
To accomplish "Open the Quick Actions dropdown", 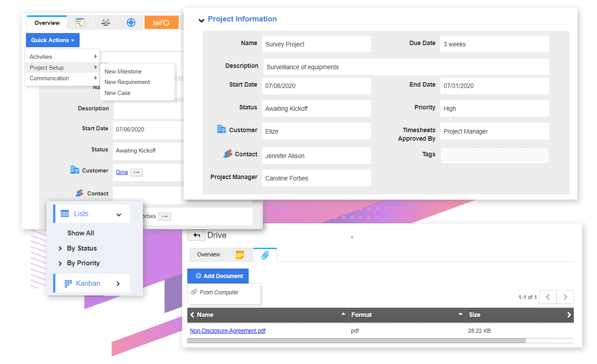I will point(53,40).
